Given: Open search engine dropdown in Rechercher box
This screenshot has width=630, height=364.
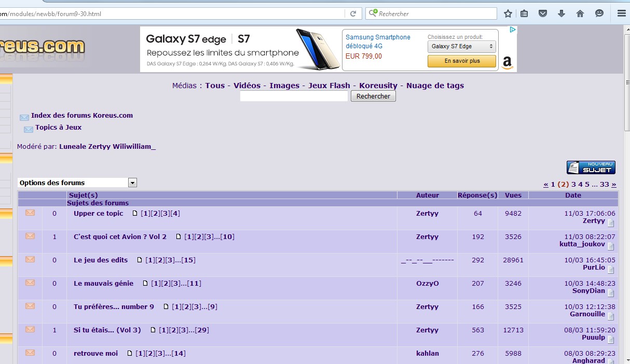Looking at the screenshot, I should pos(373,13).
